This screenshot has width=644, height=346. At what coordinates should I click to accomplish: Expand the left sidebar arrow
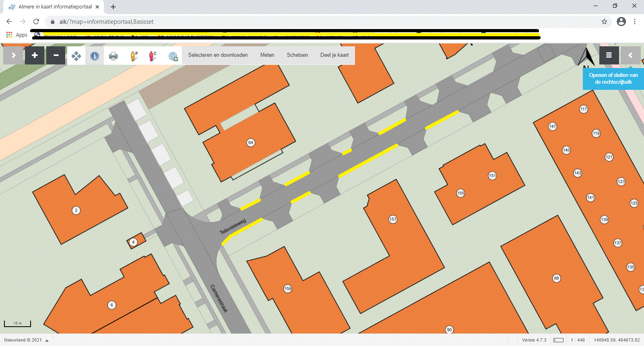click(14, 55)
